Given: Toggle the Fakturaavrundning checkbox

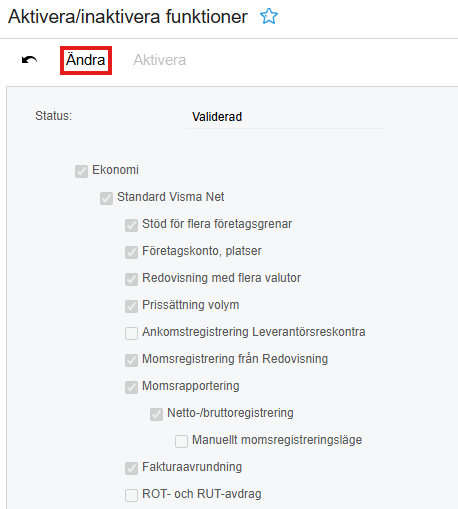Looking at the screenshot, I should 131,468.
